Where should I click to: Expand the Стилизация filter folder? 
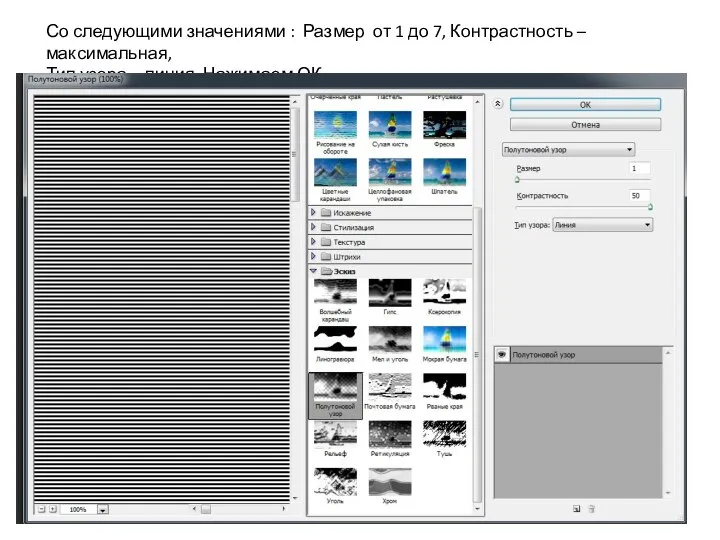click(x=313, y=227)
